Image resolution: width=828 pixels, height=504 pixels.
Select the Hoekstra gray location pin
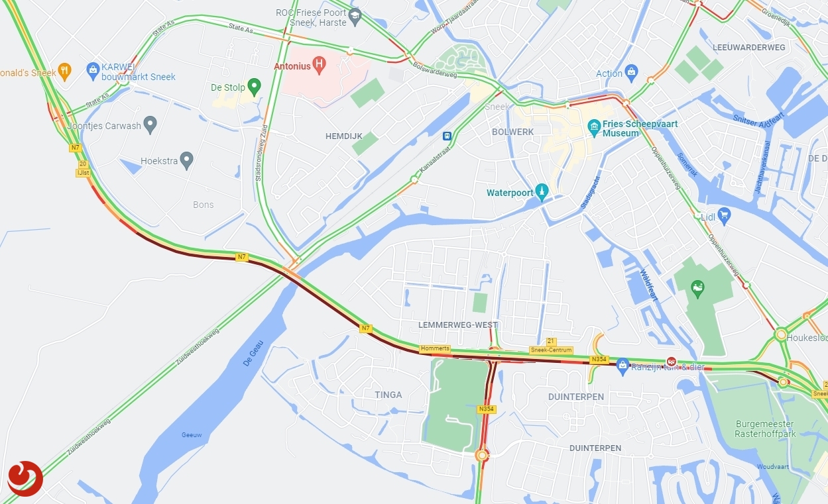[187, 160]
